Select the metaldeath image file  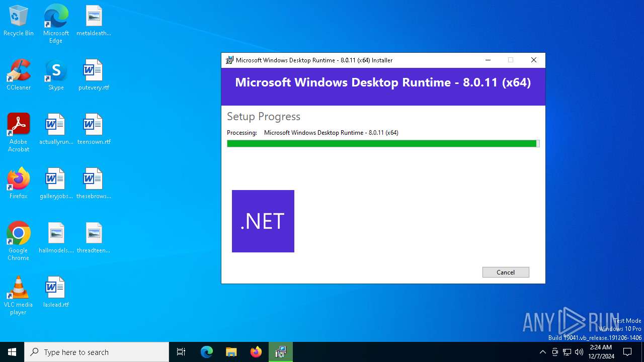tap(94, 21)
